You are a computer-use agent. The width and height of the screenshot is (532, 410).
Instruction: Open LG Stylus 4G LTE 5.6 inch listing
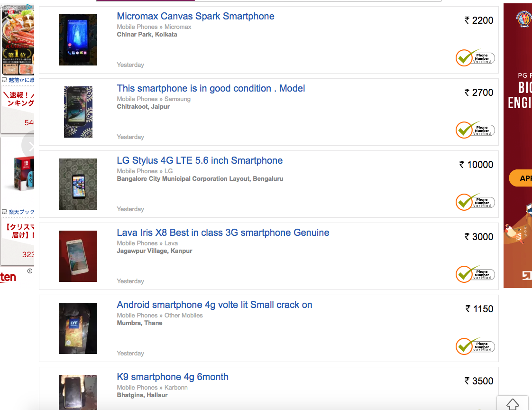[200, 160]
